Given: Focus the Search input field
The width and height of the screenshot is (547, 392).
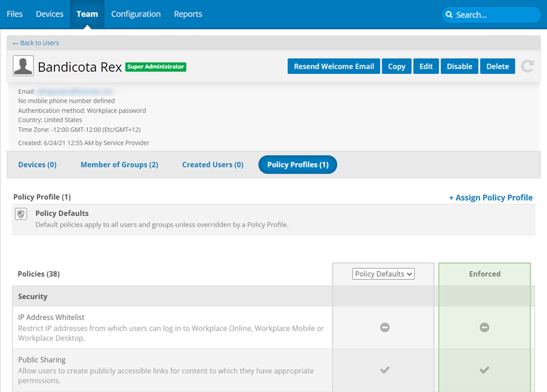Looking at the screenshot, I should (496, 15).
